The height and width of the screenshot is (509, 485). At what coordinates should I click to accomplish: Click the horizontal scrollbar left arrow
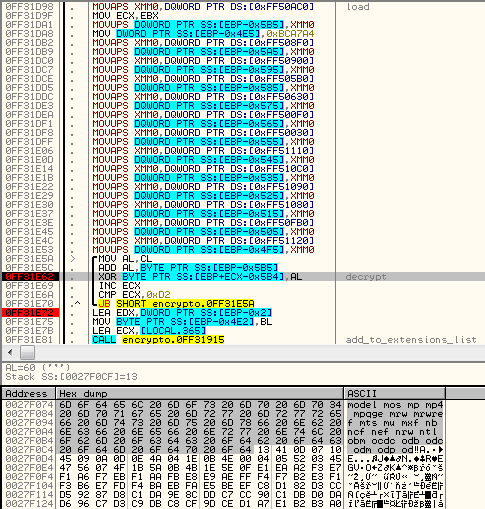point(10,353)
